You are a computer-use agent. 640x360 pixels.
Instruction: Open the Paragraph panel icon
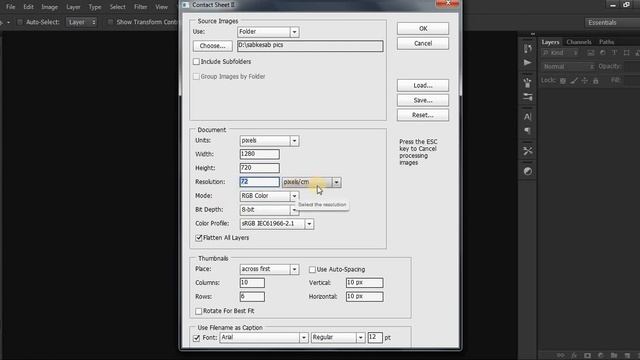[527, 131]
